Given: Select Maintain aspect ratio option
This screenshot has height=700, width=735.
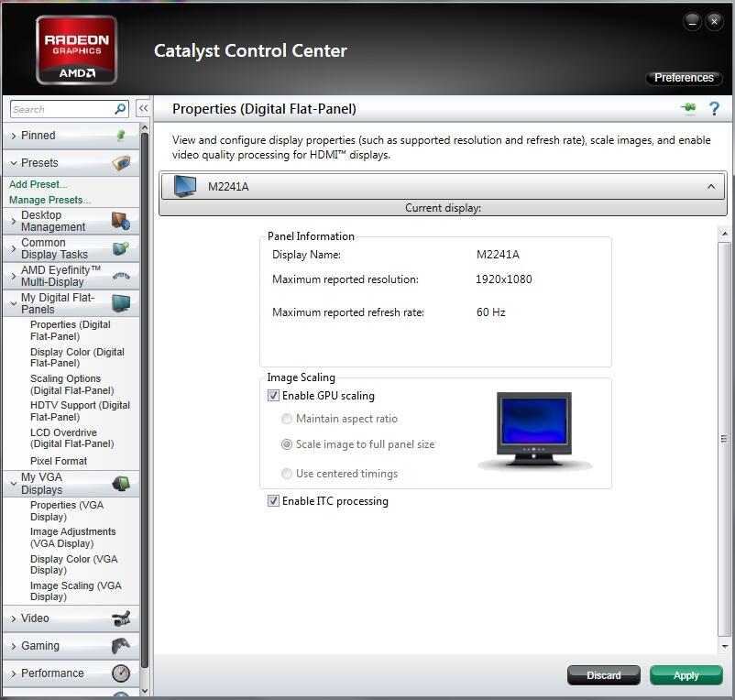Looking at the screenshot, I should [287, 419].
